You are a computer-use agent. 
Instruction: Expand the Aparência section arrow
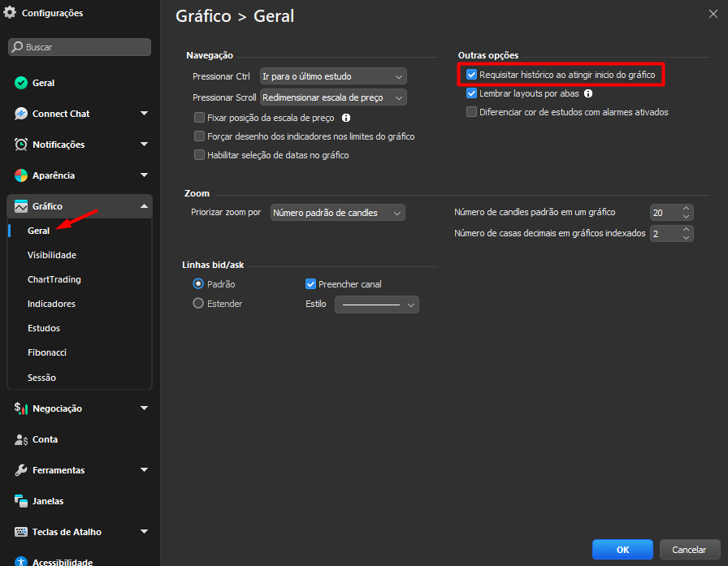tap(144, 175)
